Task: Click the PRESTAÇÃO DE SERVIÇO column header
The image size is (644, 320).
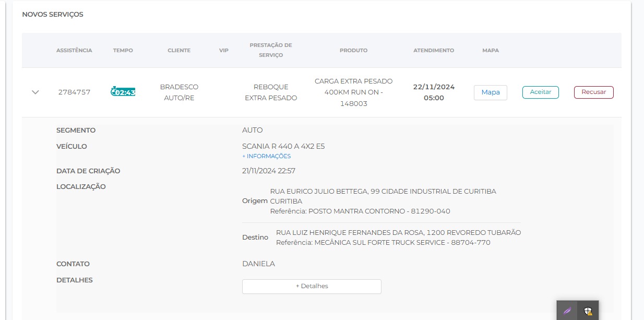Action: 271,50
